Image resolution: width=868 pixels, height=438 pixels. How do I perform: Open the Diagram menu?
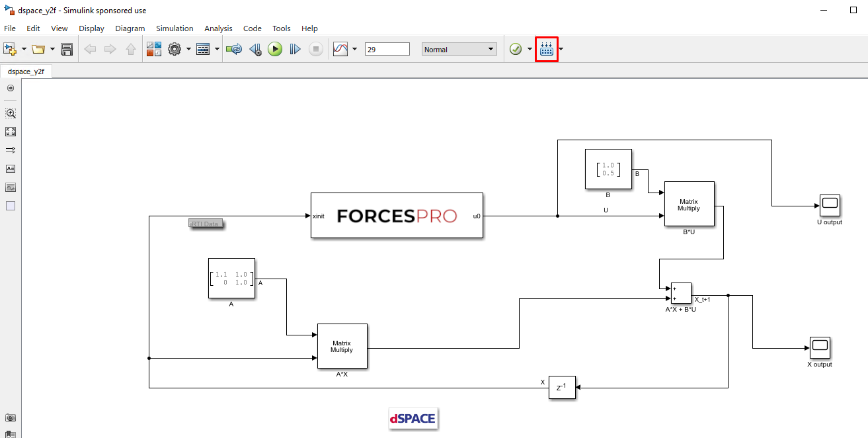coord(130,28)
